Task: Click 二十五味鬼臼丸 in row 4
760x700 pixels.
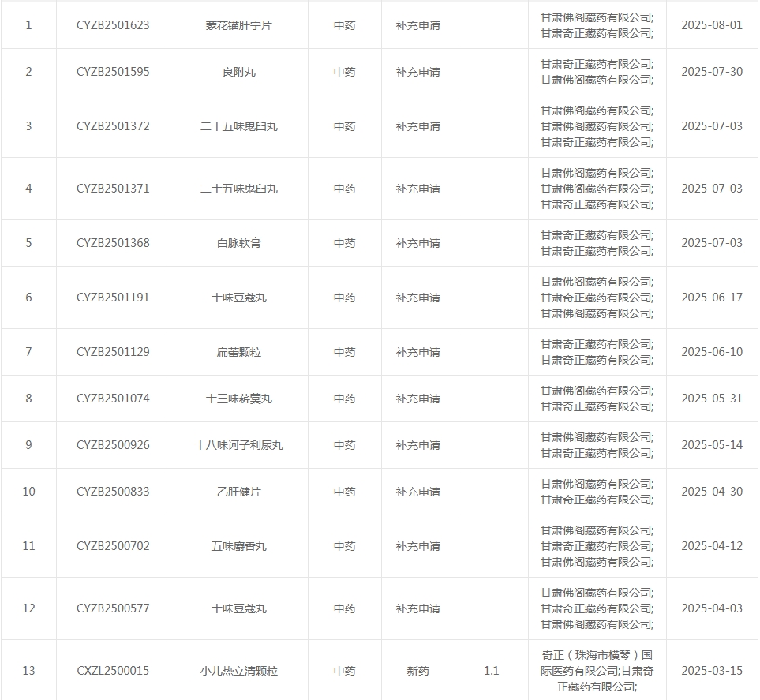Action: coord(239,189)
